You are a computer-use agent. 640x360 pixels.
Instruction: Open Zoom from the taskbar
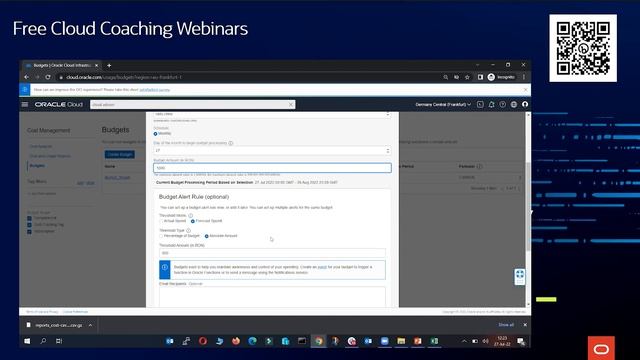tap(384, 341)
